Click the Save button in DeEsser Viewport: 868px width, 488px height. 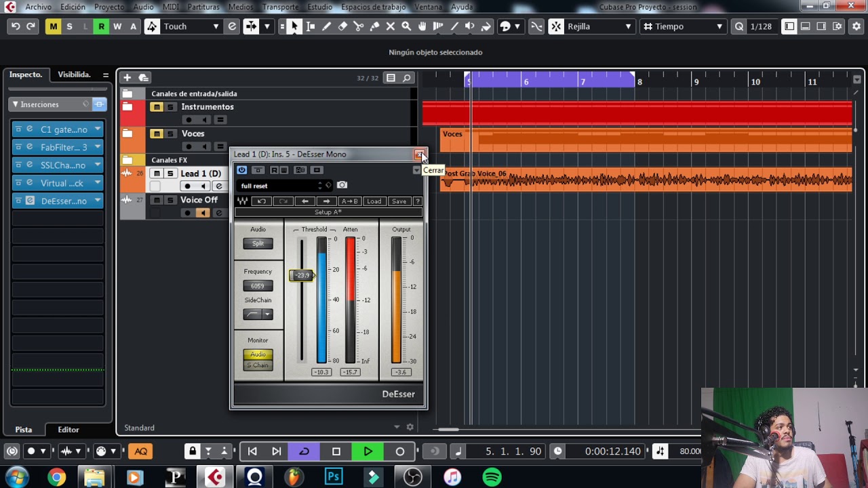399,201
